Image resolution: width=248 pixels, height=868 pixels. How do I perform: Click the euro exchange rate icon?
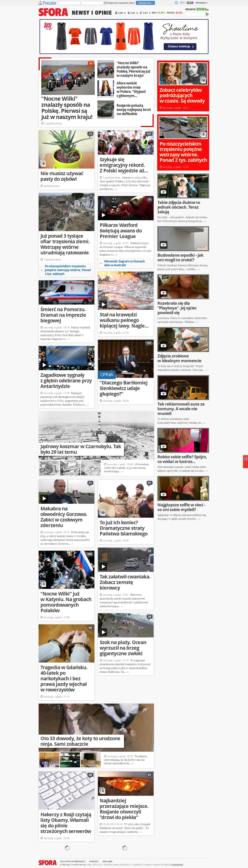tap(128, 13)
